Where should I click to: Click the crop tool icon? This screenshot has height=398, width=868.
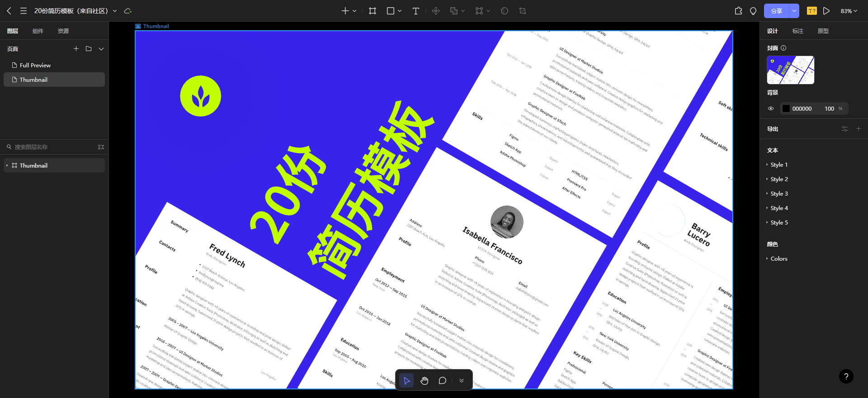pyautogui.click(x=523, y=11)
